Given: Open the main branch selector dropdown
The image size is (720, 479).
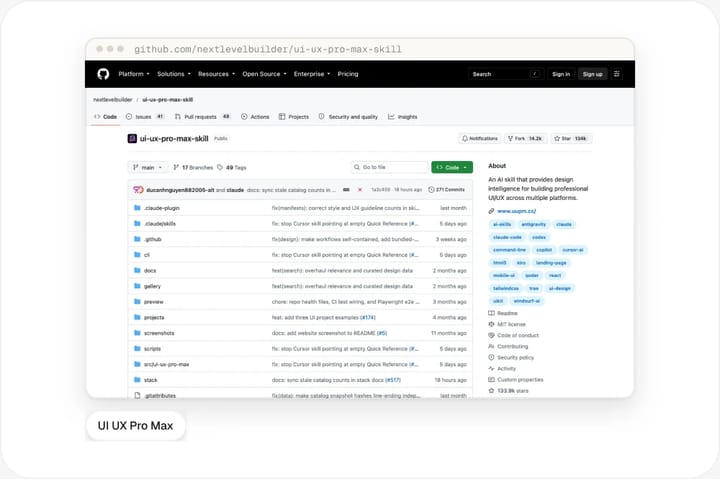Looking at the screenshot, I should (147, 168).
